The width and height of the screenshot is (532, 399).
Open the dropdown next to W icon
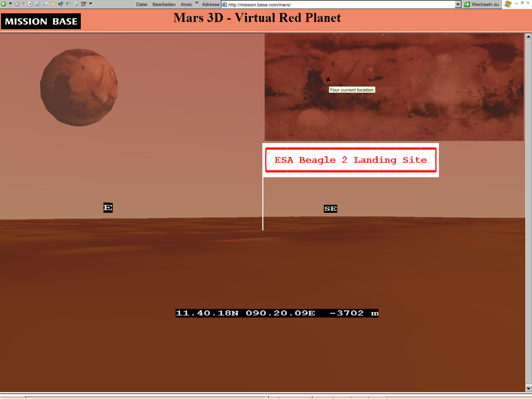(x=90, y=4)
